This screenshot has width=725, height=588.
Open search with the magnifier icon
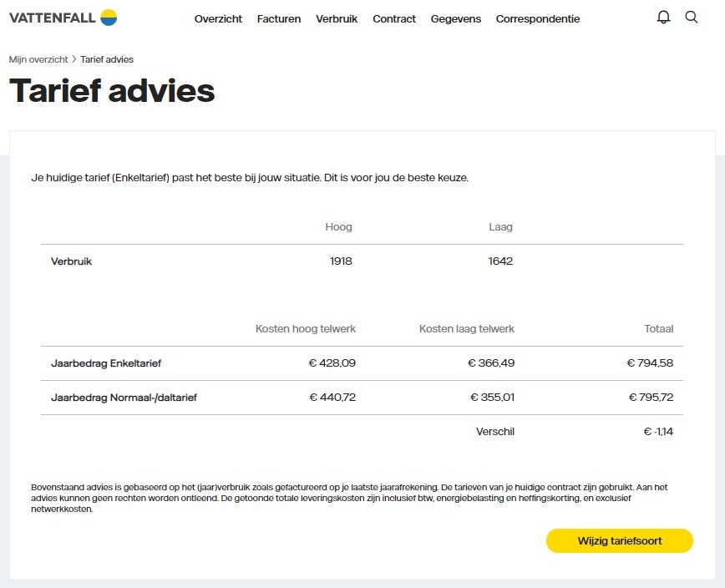(691, 18)
